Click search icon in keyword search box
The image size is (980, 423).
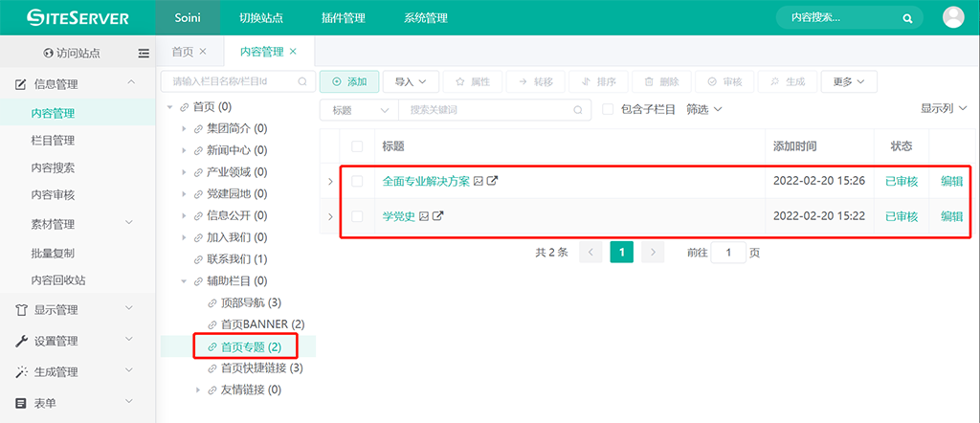(x=577, y=110)
